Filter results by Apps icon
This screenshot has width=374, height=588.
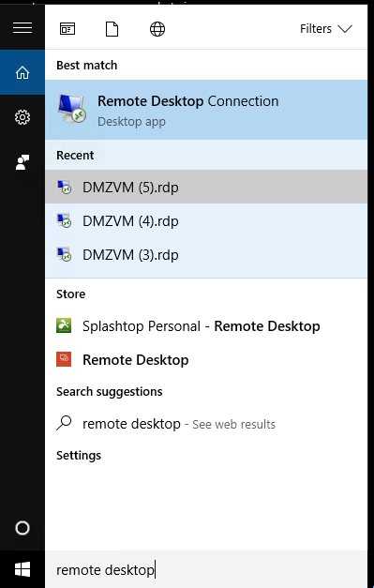67,29
